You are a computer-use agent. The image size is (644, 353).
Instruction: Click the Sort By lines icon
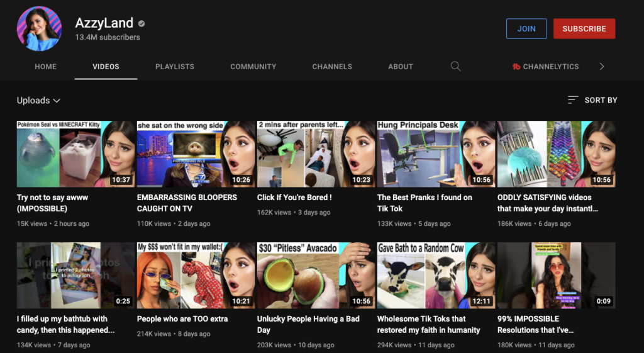coord(573,100)
